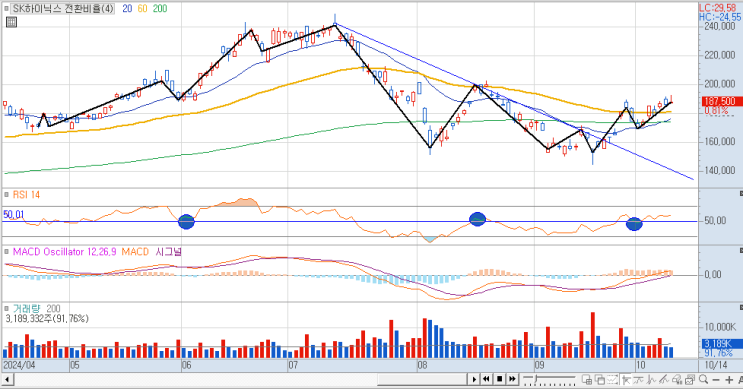Screen dimensions: 743x389
Task: Click the stop square button
Action: [x=499, y=379]
